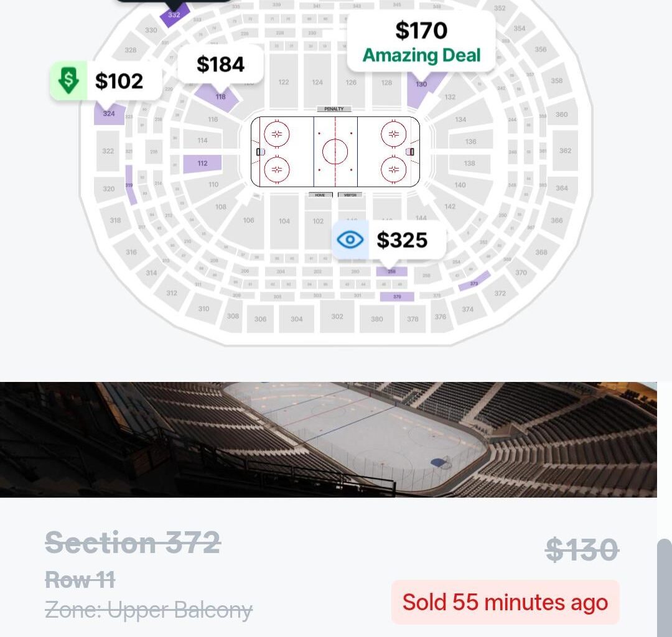672x637 pixels.
Task: Select highlighted section 324 on the seat map
Action: pyautogui.click(x=108, y=113)
